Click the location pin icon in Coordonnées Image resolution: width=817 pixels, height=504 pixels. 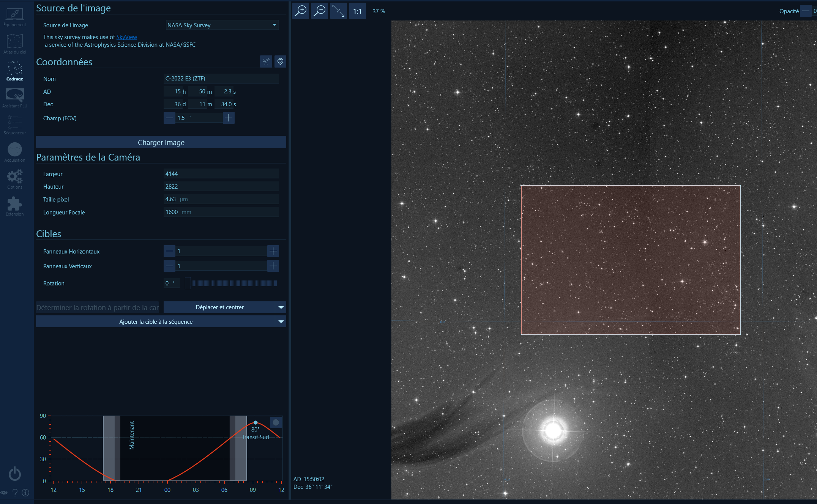[280, 61]
